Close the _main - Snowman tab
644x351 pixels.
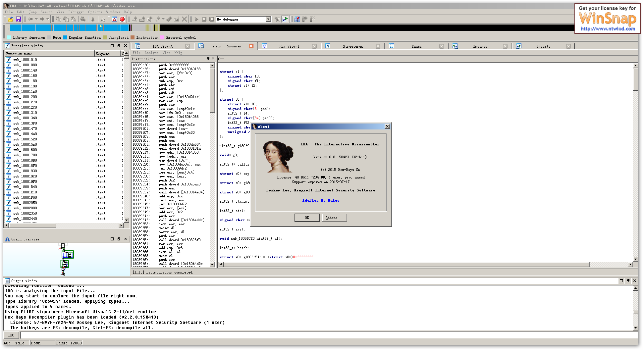[x=251, y=46]
